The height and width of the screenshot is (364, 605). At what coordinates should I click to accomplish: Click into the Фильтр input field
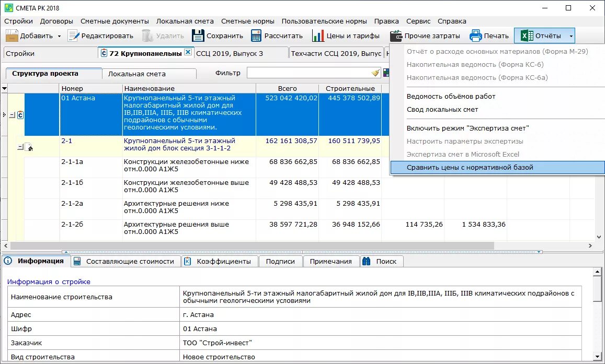pyautogui.click(x=309, y=73)
